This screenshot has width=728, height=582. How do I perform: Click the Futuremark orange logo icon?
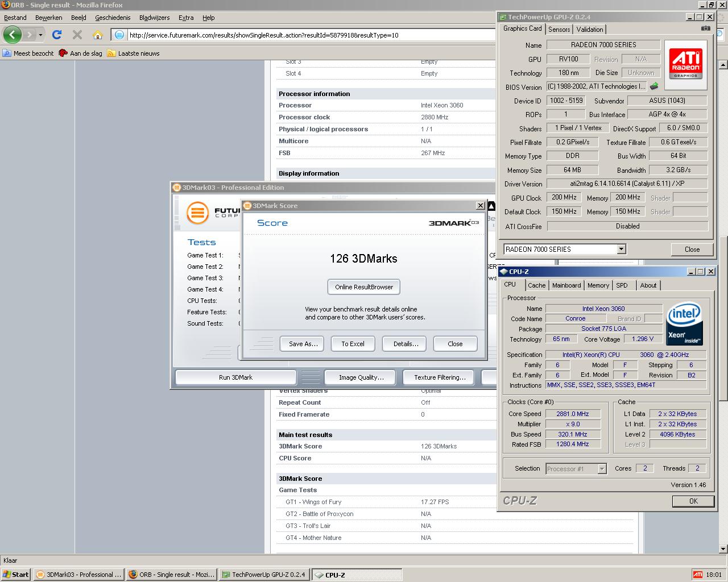pyautogui.click(x=197, y=213)
